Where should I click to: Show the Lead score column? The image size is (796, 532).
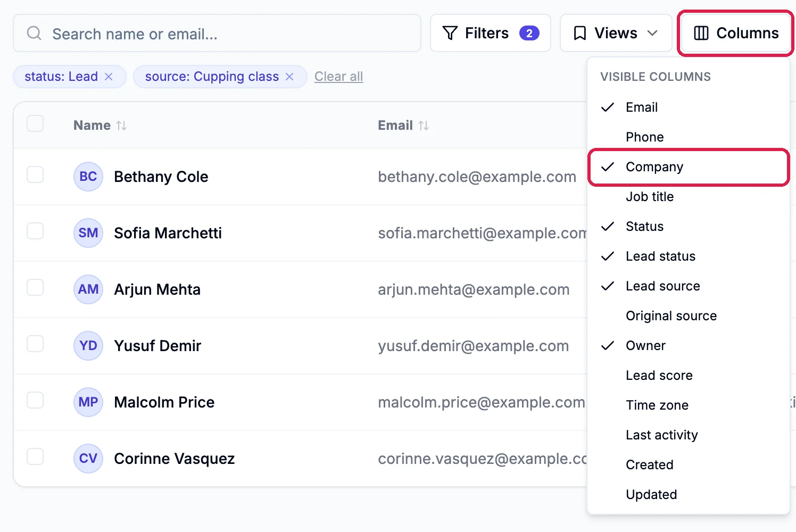coord(689,376)
